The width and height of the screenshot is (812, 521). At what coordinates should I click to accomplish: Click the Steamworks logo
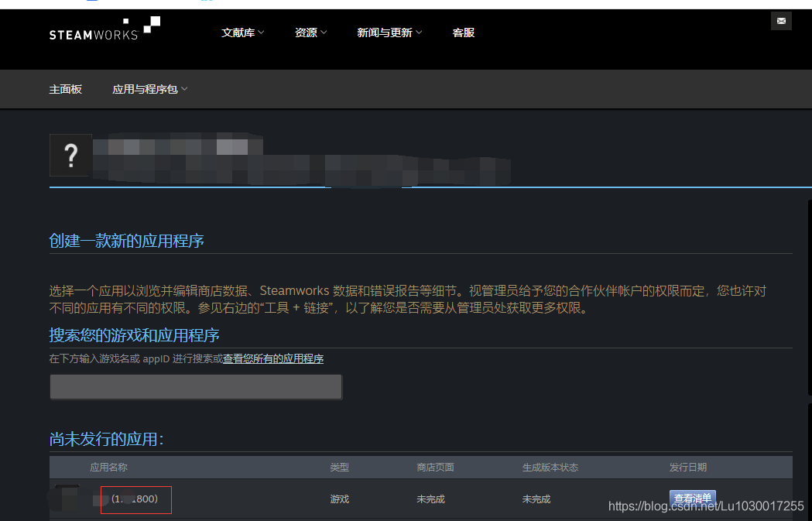point(104,29)
